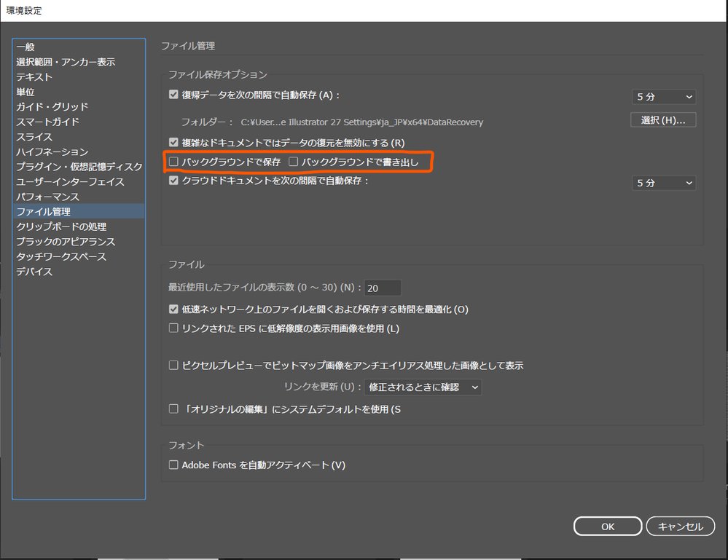Enable 「オリジナルの編集」にシステムデフォルトを使用
The width and height of the screenshot is (728, 560).
[173, 409]
